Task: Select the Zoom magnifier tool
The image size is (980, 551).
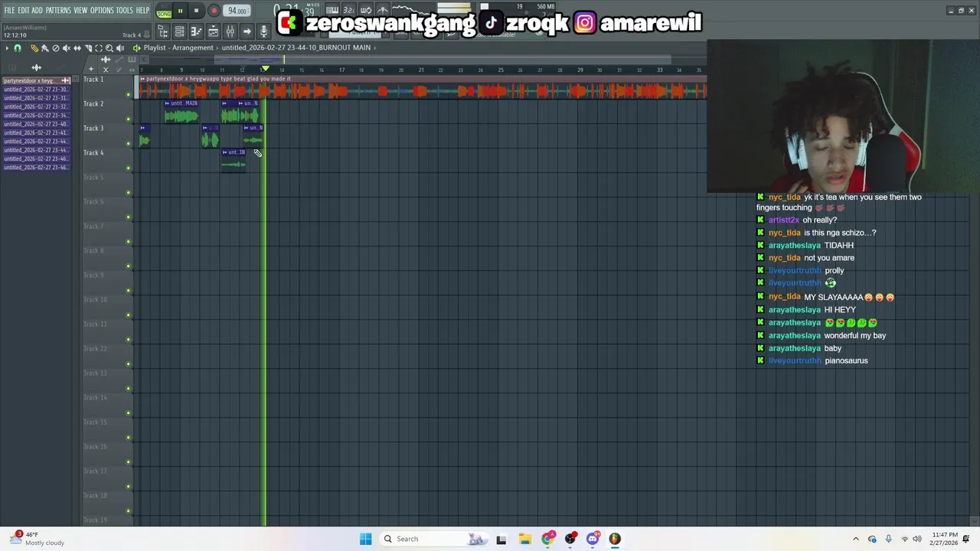Action: coord(109,48)
